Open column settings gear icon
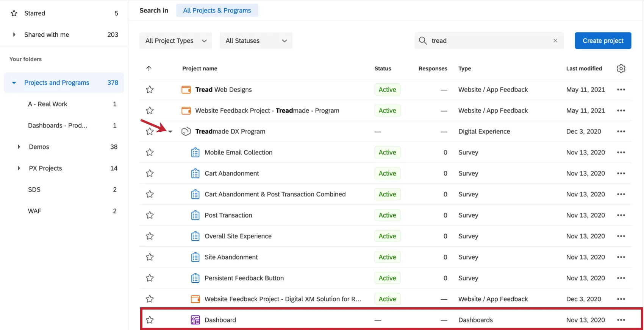644x330 pixels. click(621, 68)
